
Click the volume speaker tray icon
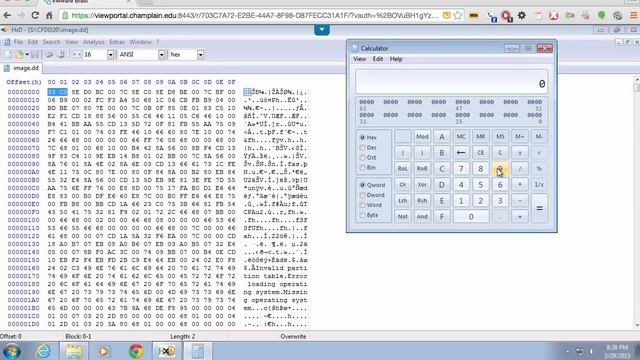tap(591, 351)
